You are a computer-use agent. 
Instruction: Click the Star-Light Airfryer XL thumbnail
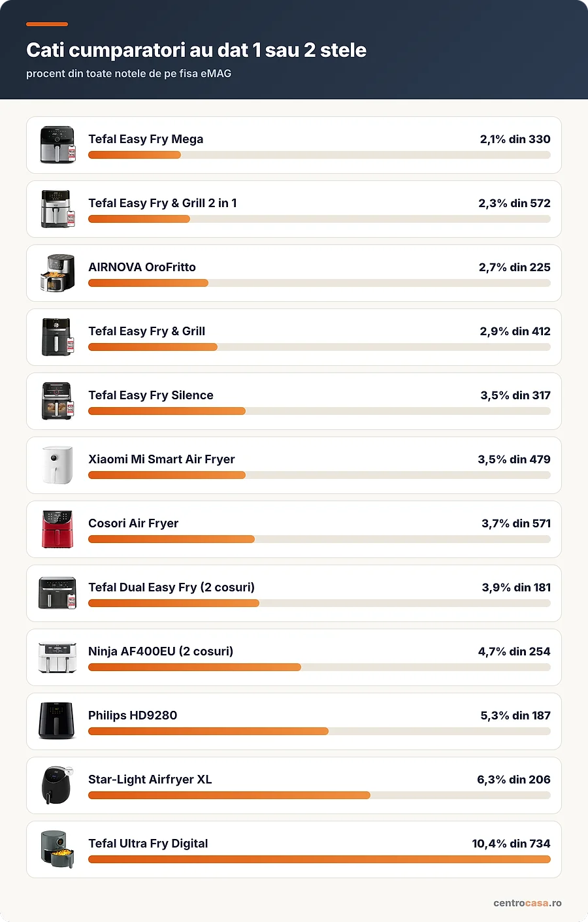click(x=57, y=785)
